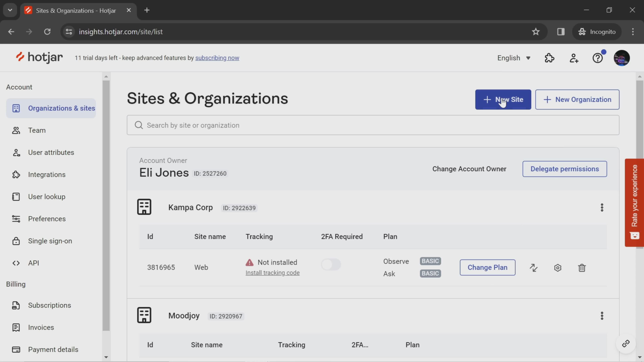
Task: Select Organizations & sites in sidebar
Action: tap(51, 108)
